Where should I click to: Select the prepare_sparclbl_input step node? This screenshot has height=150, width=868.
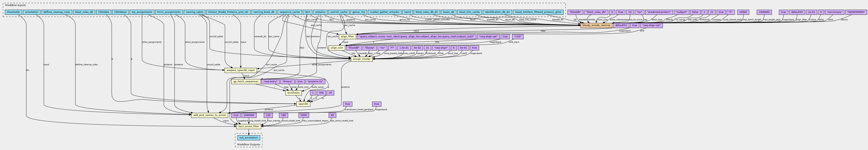(x=241, y=70)
